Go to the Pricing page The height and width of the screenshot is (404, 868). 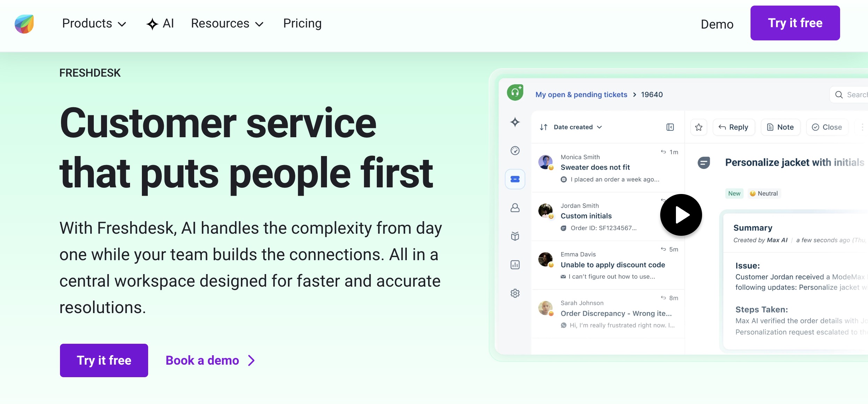tap(302, 24)
